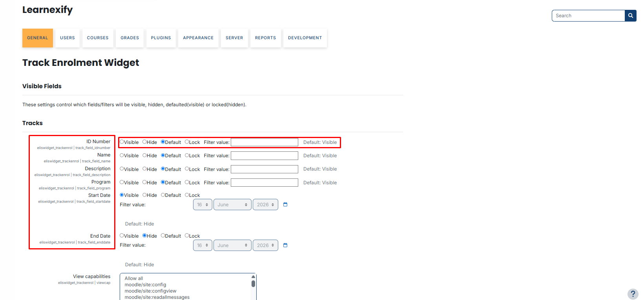Click the Search input field
This screenshot has height=300, width=644.
[x=588, y=16]
